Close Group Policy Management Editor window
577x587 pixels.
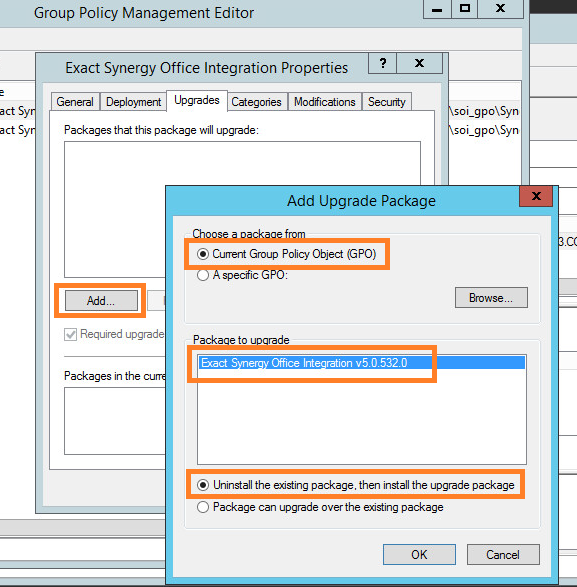(x=500, y=9)
